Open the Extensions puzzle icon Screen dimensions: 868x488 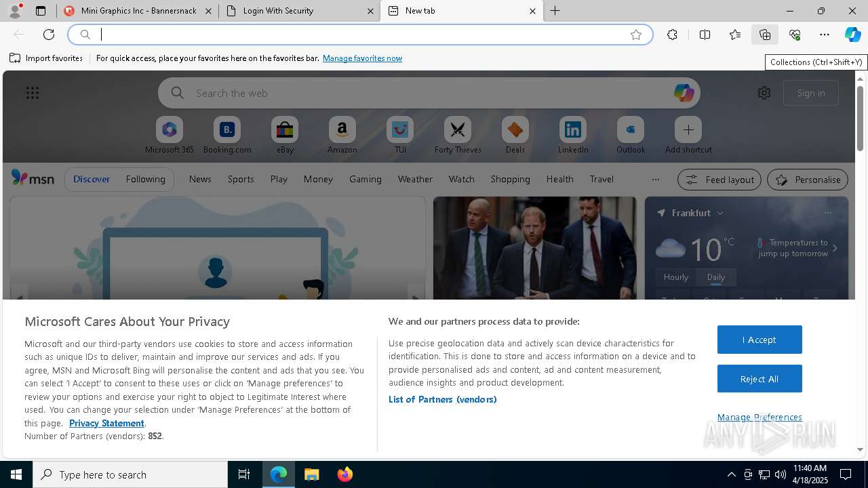(x=672, y=35)
